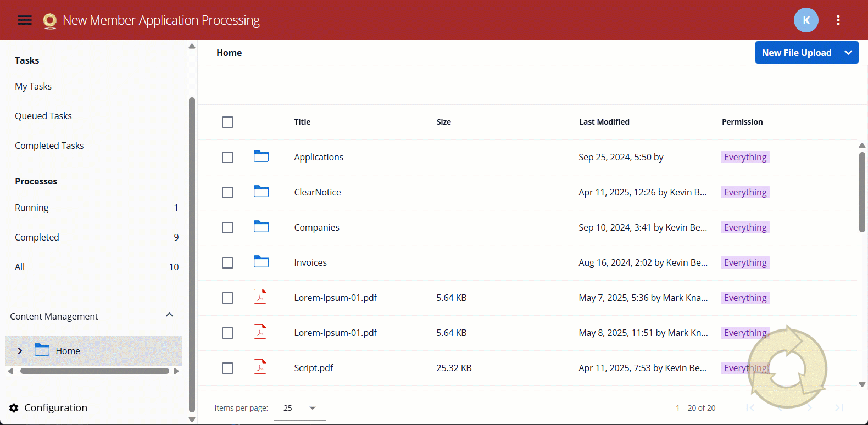Check the ClearNotice folder row checkbox
868x425 pixels.
(227, 192)
